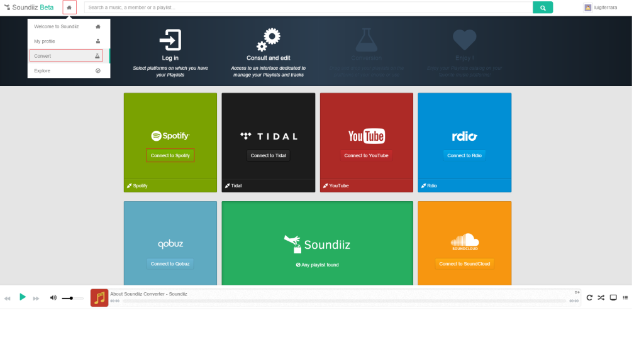Screen dimensions: 644x362
Task: Click the Spotify logo on green tile
Action: click(170, 136)
